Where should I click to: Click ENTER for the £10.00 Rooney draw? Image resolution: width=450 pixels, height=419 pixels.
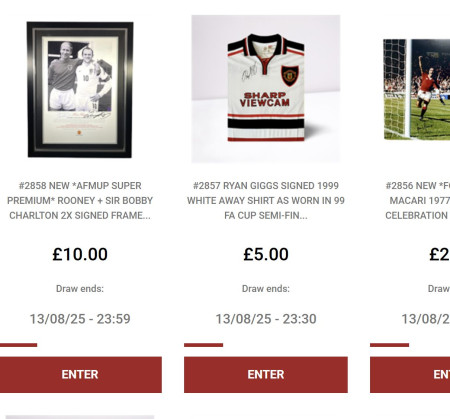click(x=80, y=374)
